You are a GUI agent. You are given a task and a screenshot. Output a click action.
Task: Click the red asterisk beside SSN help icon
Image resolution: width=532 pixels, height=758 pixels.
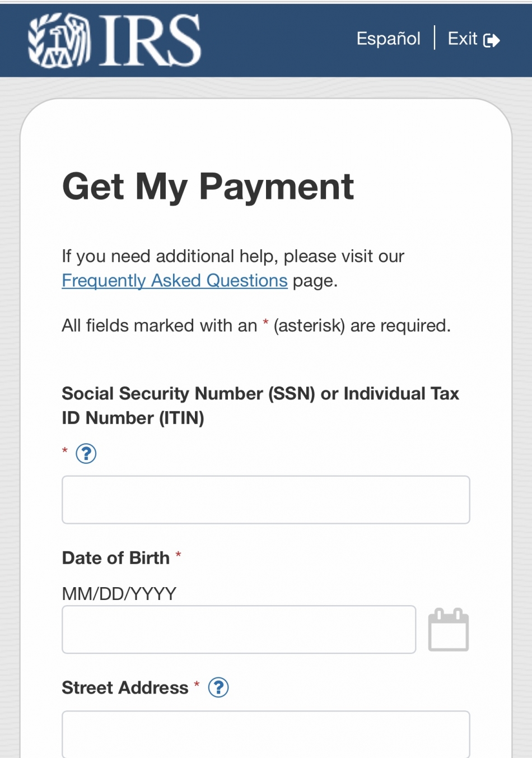click(x=65, y=451)
